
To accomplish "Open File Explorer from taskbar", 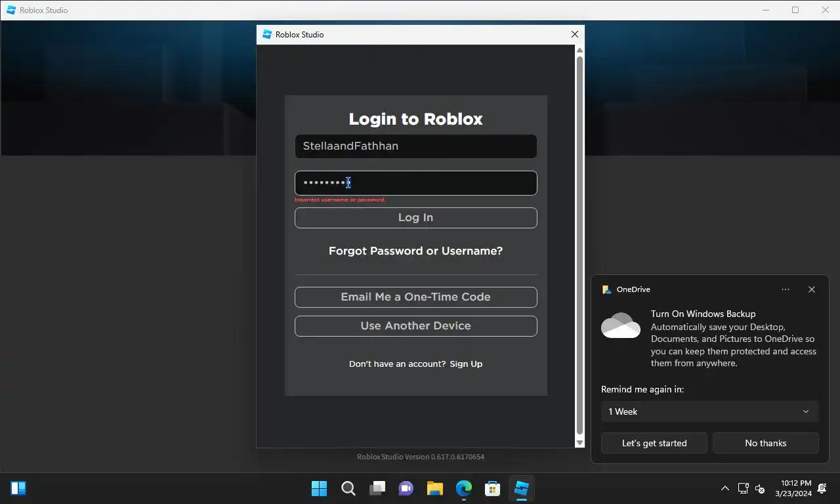I will (435, 488).
